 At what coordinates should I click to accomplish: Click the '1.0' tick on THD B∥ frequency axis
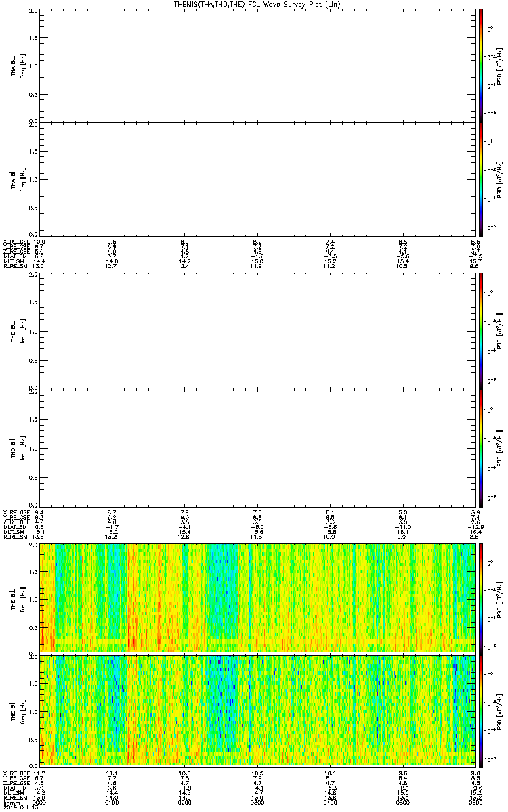[x=33, y=448]
